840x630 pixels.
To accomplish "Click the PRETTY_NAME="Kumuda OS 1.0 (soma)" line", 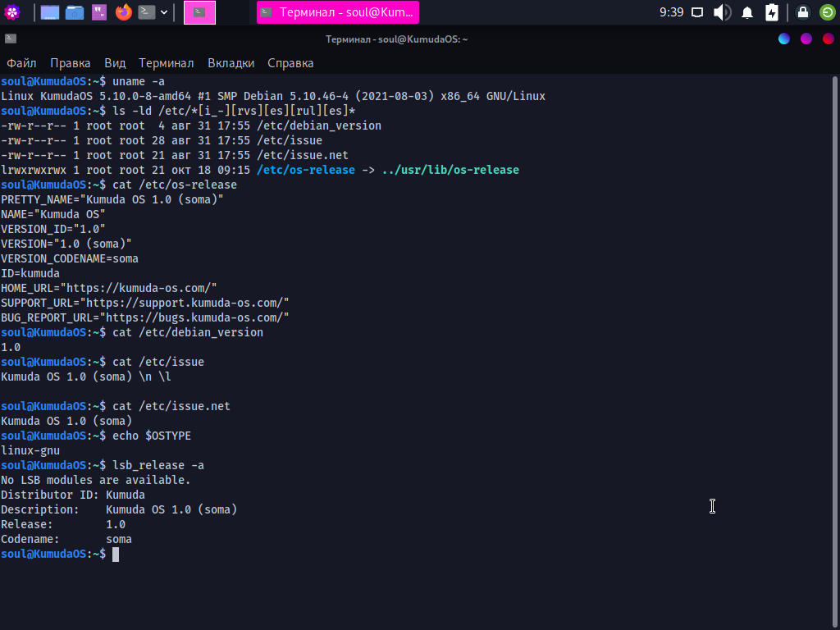I will (x=112, y=200).
